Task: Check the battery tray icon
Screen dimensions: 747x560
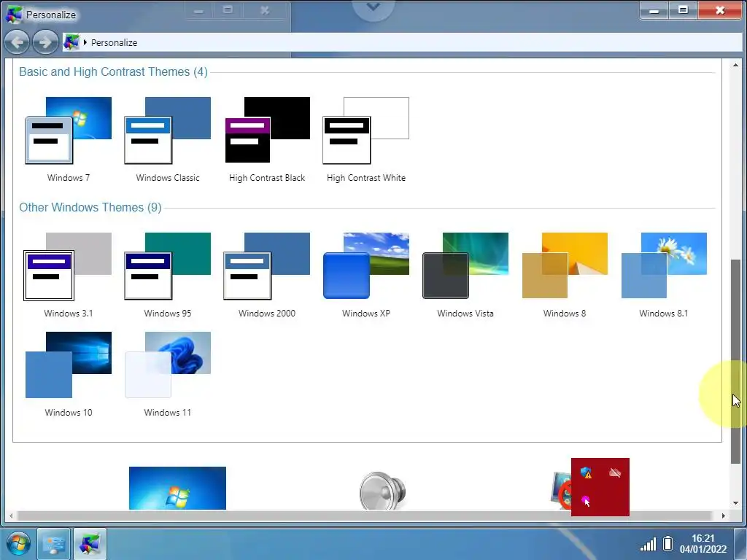Action: [668, 543]
